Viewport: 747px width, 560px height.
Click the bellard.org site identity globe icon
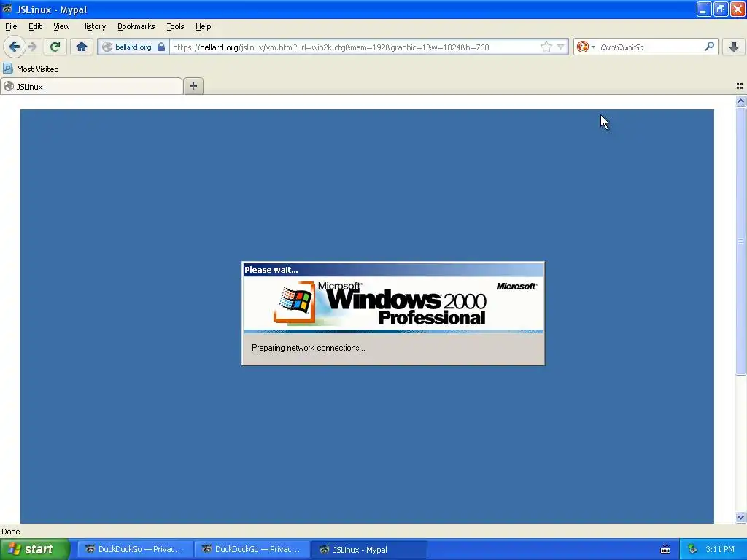tap(107, 47)
